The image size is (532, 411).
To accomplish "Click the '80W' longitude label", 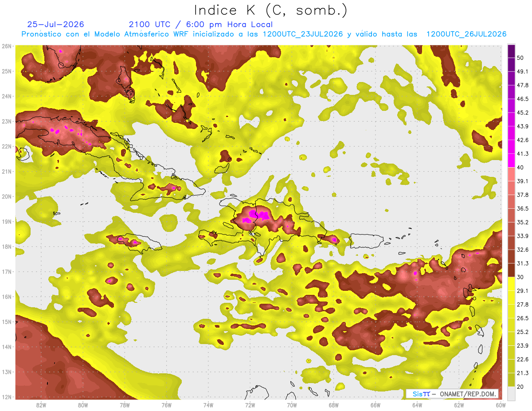I will [83, 405].
